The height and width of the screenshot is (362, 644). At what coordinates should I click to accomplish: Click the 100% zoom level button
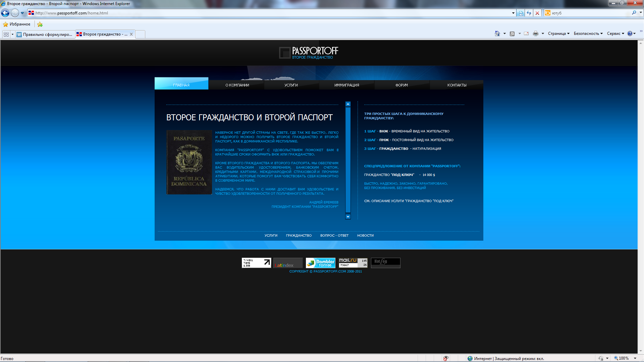coord(622,358)
